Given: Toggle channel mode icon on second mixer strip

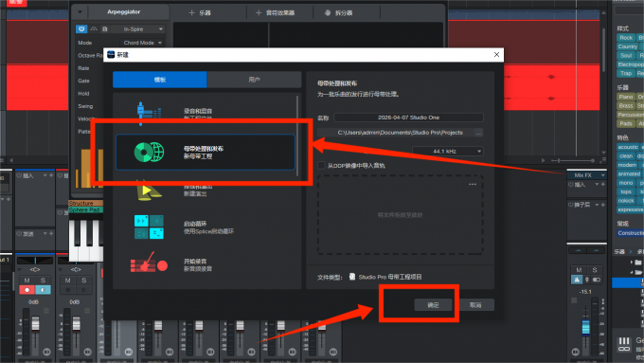Looking at the screenshot, I should (x=87, y=352).
